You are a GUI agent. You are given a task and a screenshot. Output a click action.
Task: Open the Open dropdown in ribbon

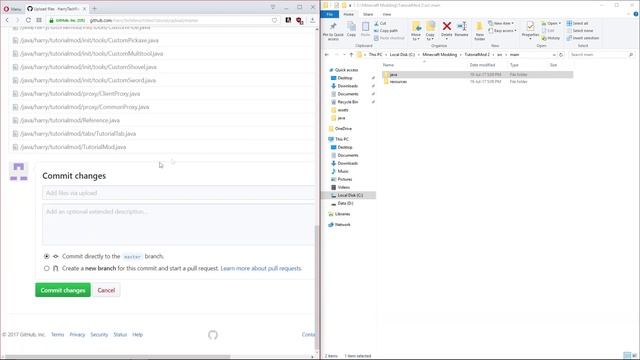click(550, 23)
